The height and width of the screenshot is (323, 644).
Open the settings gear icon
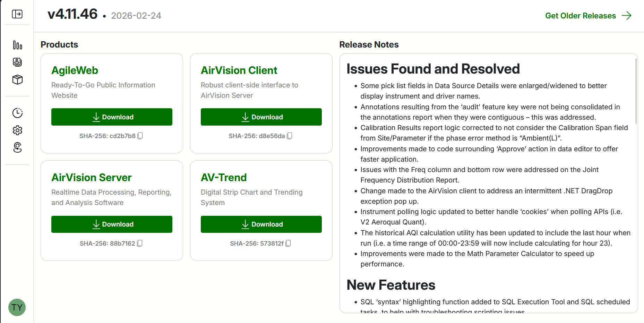coord(17,130)
